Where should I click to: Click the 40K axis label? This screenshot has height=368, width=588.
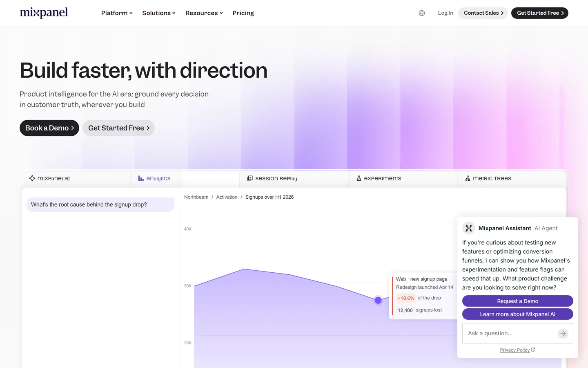pos(188,229)
